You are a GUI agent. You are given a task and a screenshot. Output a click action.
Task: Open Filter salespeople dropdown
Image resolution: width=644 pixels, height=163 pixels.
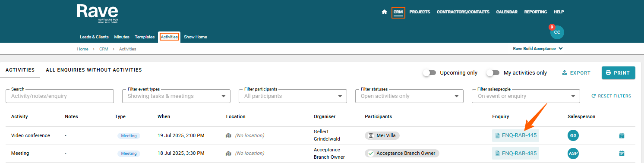pos(526,96)
